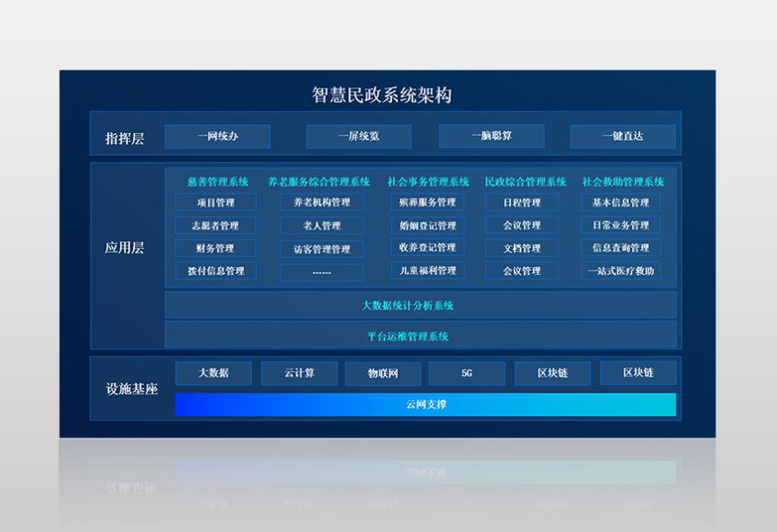
Task: Open 志愿者管理 under 慈善管理系统
Action: (x=214, y=225)
